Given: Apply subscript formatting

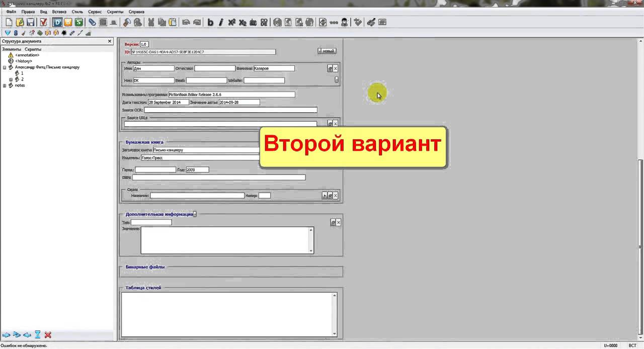Looking at the screenshot, I should pyautogui.click(x=243, y=22).
